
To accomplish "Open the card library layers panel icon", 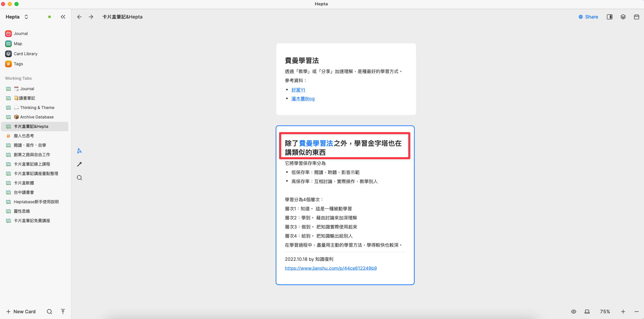I will [623, 16].
